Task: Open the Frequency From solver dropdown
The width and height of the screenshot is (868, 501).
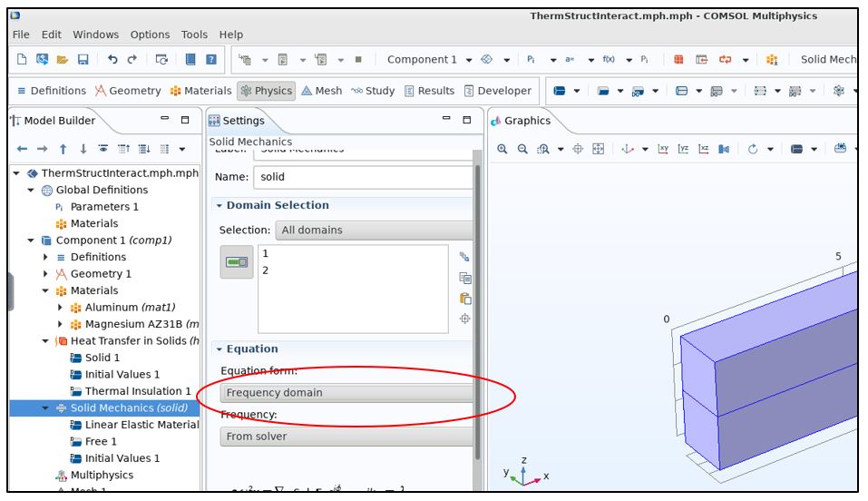Action: 346,437
